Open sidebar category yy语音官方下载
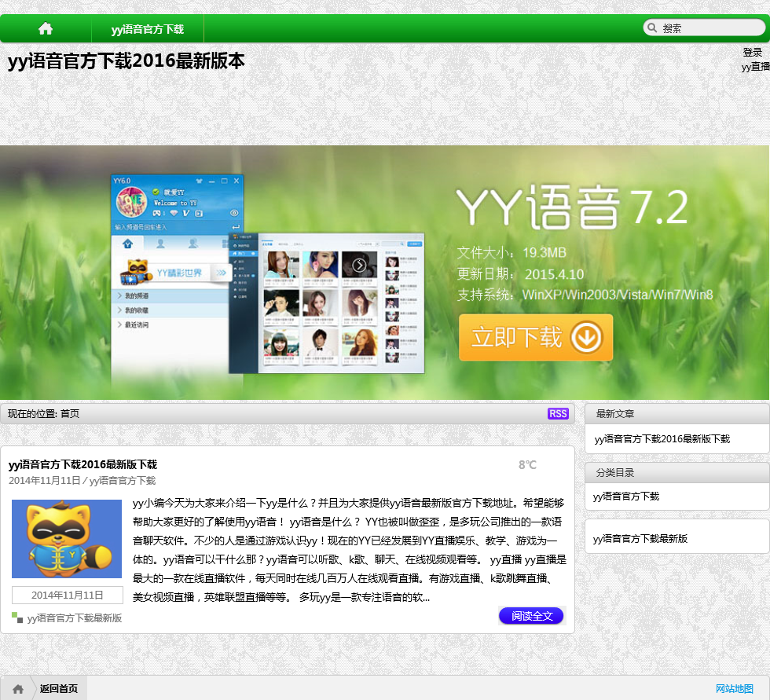Viewport: 770px width, 700px height. [626, 497]
